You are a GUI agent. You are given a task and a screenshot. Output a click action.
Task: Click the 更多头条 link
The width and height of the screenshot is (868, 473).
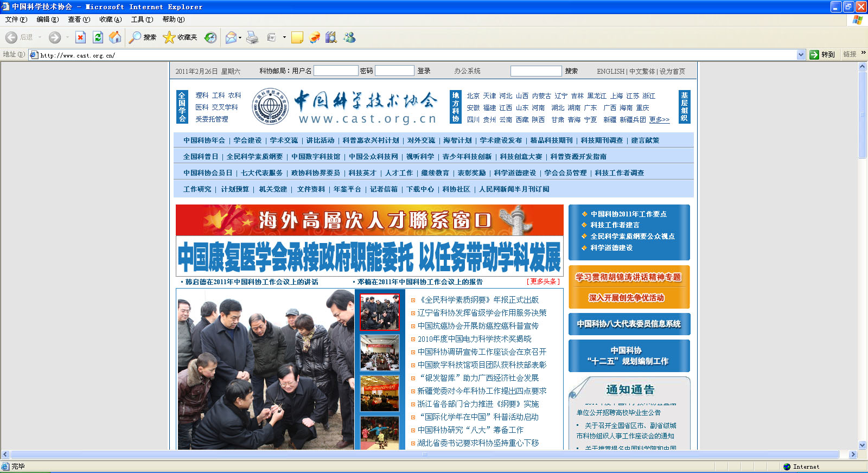pos(543,282)
